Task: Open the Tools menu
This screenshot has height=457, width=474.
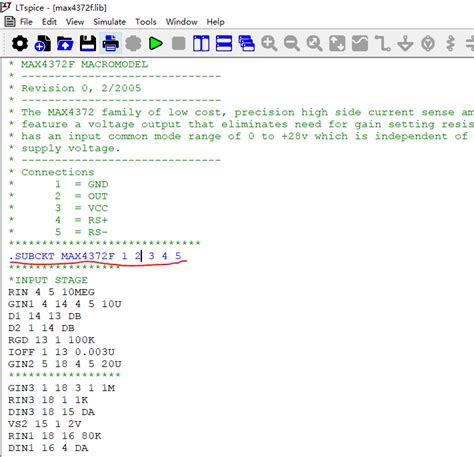Action: (x=146, y=22)
